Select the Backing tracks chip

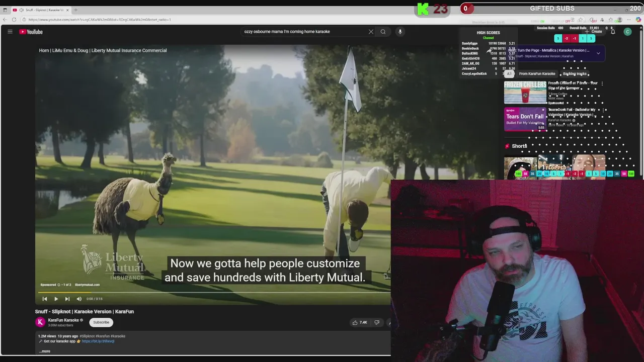pos(575,74)
